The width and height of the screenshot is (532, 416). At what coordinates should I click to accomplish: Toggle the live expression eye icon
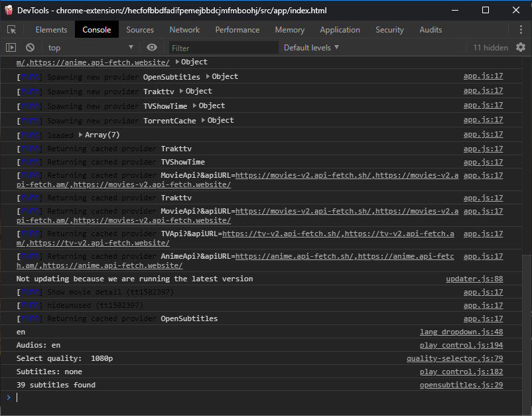(x=152, y=47)
